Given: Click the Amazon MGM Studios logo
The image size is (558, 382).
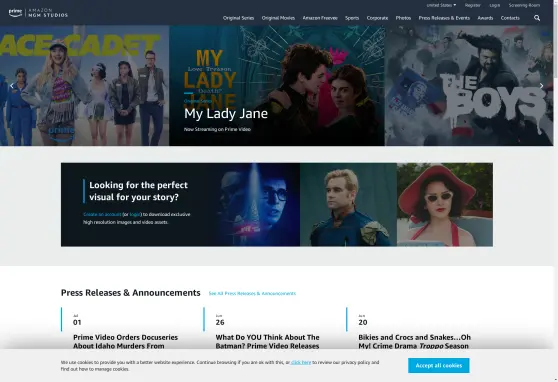Looking at the screenshot, I should [x=38, y=13].
